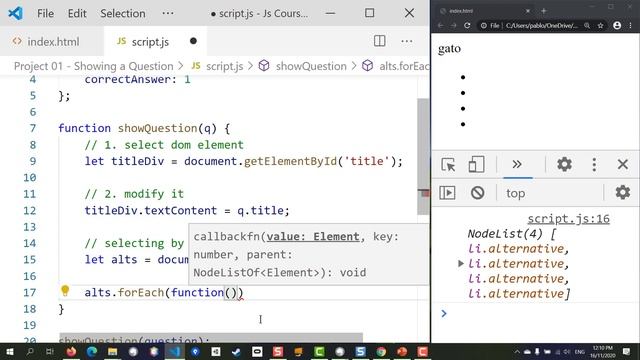Click the line number 17 gutter
The image size is (640, 360).
29,293
